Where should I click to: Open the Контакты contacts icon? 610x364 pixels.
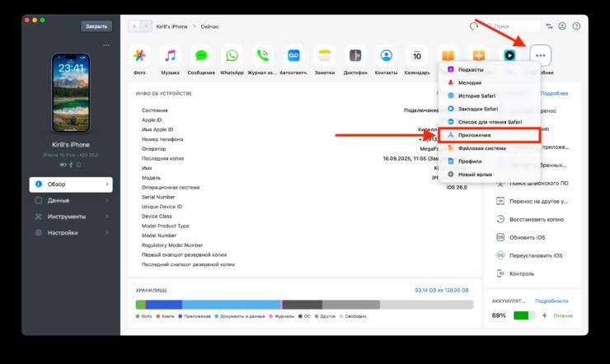point(386,56)
